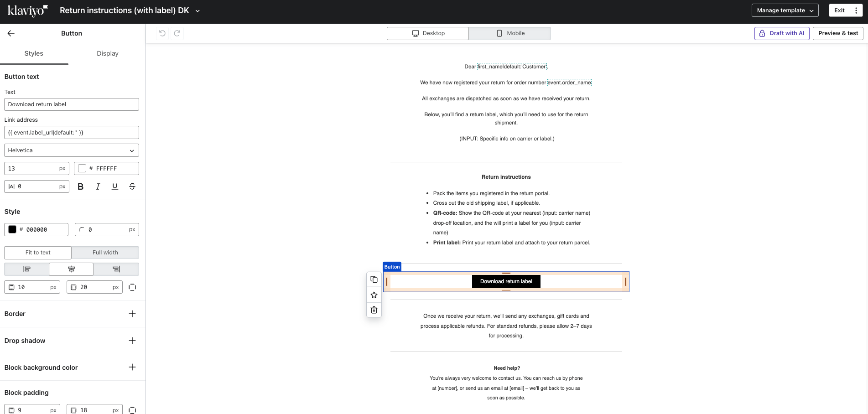Click the first_name variable tag
Screen dimensions: 868x414
click(x=512, y=67)
